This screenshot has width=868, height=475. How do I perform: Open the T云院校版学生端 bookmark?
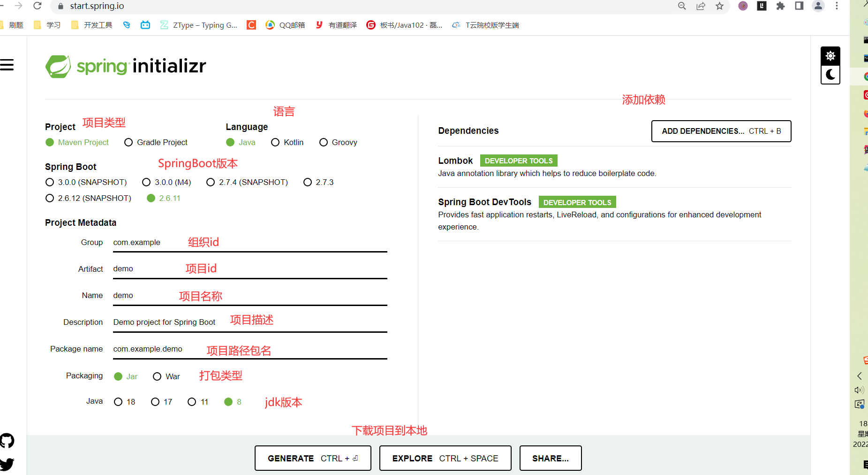point(485,25)
